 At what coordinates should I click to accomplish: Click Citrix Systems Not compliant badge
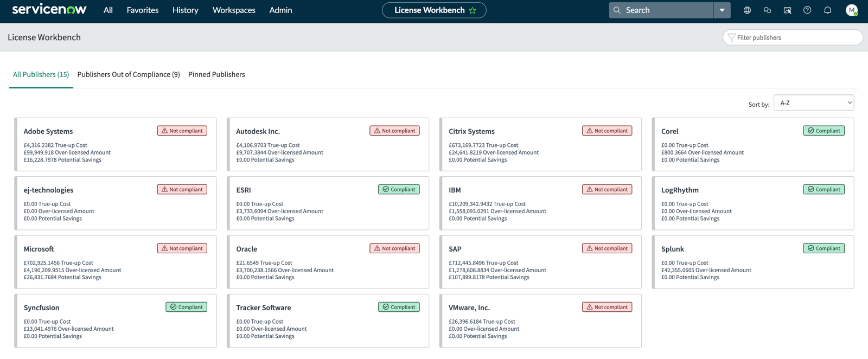coord(608,131)
